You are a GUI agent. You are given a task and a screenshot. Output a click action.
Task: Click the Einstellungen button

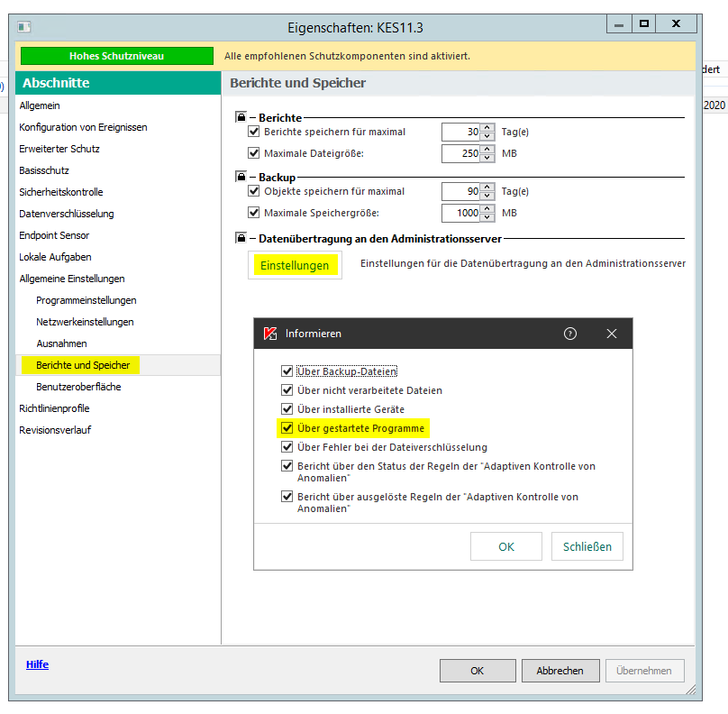pos(295,265)
